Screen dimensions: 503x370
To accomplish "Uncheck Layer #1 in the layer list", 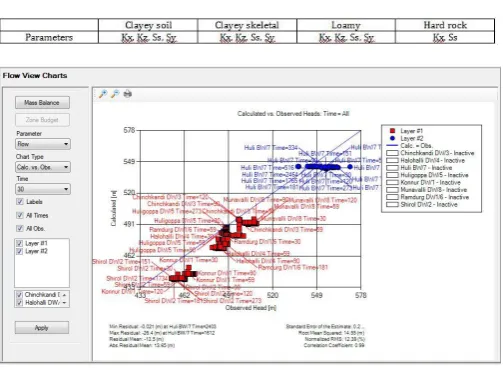I will click(x=19, y=243).
